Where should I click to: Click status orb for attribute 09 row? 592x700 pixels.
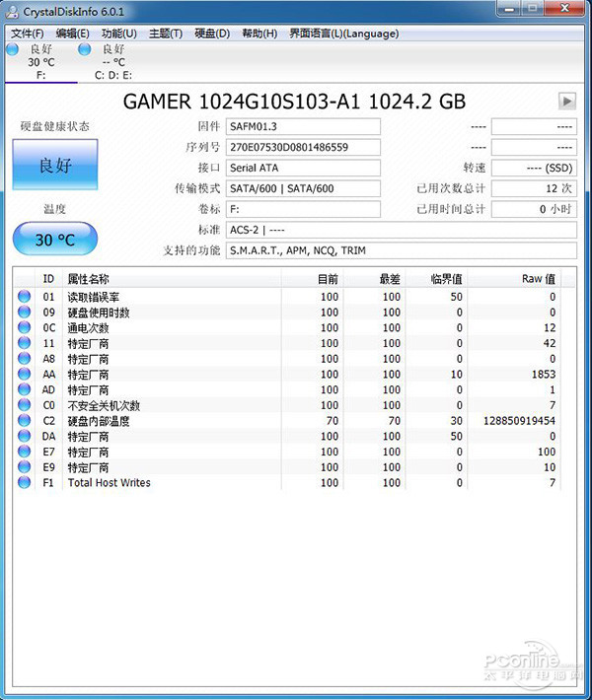point(24,313)
